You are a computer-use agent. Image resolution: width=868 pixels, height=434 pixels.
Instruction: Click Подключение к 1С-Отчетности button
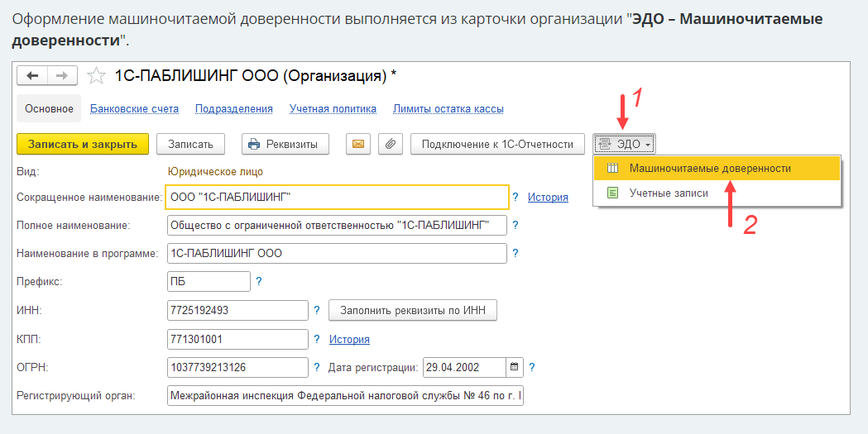point(497,145)
